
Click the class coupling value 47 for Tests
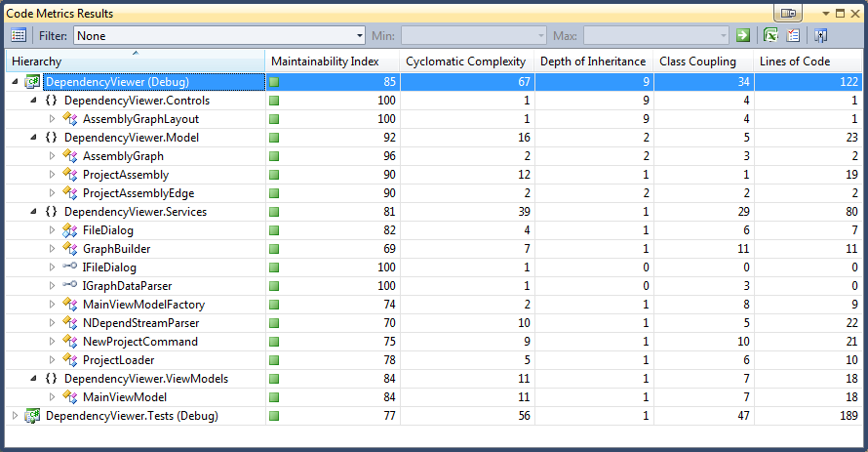tap(743, 416)
